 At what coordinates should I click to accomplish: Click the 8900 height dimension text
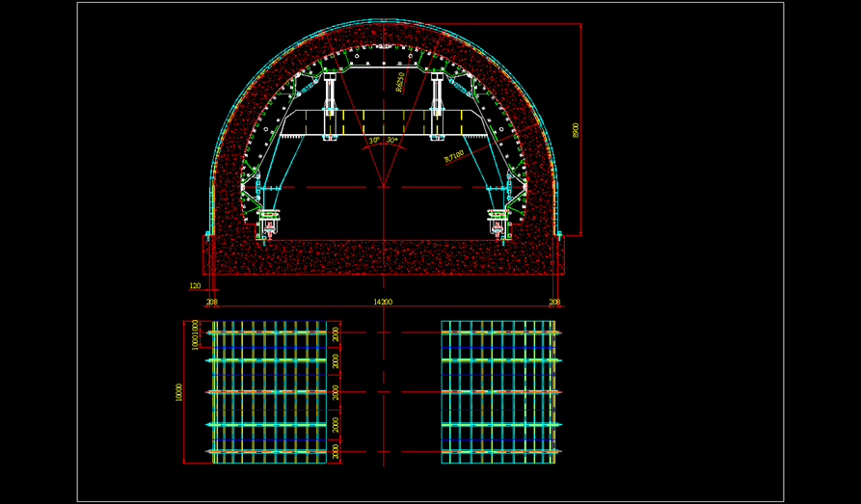(576, 130)
